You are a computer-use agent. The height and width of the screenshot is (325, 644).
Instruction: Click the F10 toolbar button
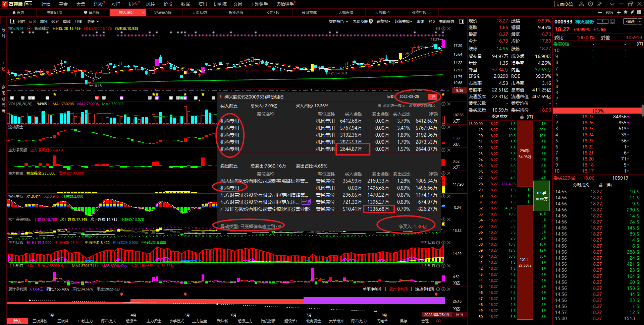tap(432, 21)
